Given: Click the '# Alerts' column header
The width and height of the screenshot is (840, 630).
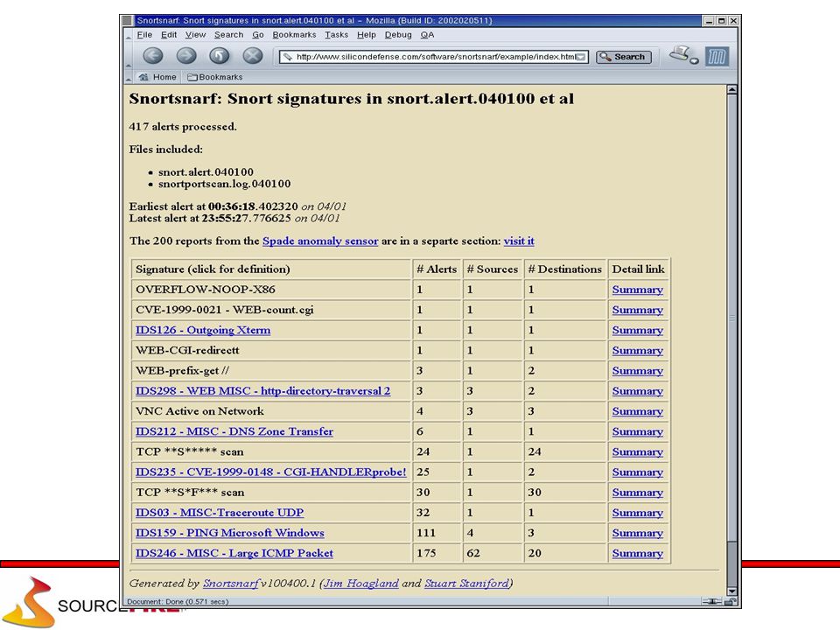Looking at the screenshot, I should click(437, 269).
